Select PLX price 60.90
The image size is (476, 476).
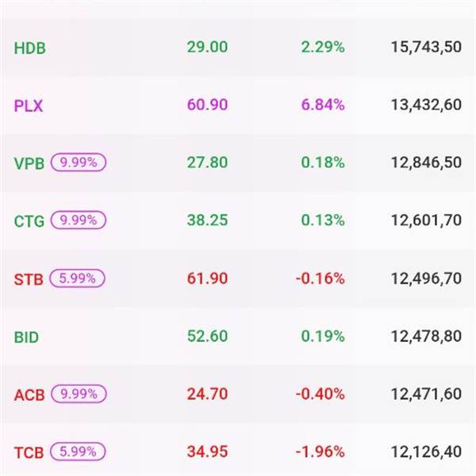click(207, 106)
